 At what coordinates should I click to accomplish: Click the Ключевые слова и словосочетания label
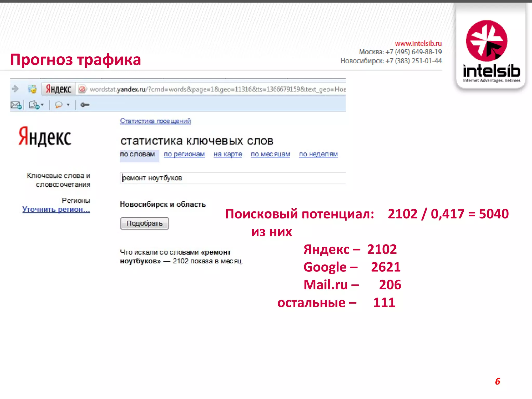pyautogui.click(x=58, y=180)
